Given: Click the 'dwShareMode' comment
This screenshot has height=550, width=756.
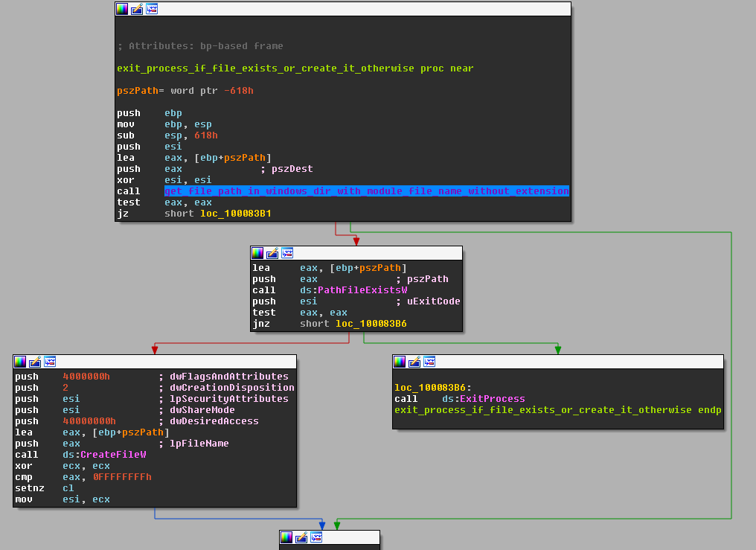Looking at the screenshot, I should point(196,410).
